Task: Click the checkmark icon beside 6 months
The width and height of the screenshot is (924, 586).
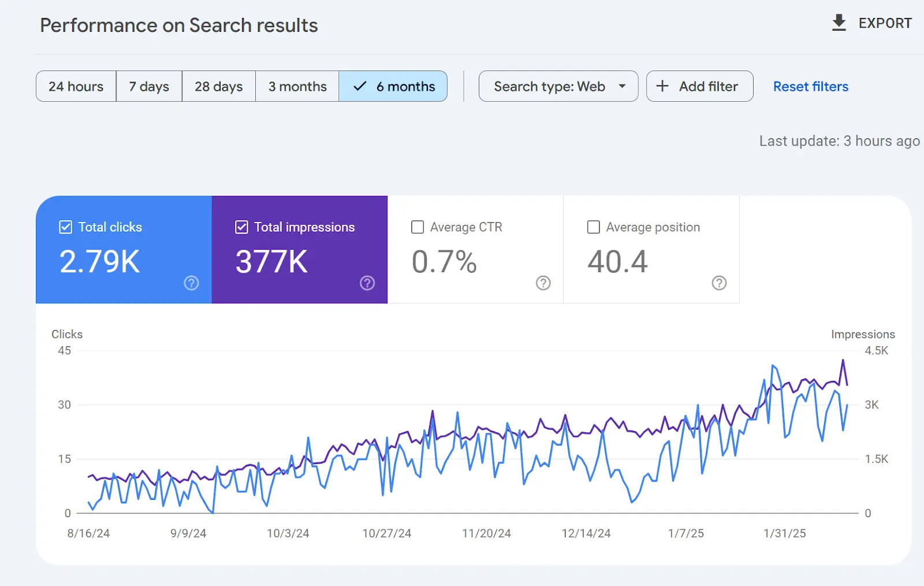Action: tap(360, 86)
